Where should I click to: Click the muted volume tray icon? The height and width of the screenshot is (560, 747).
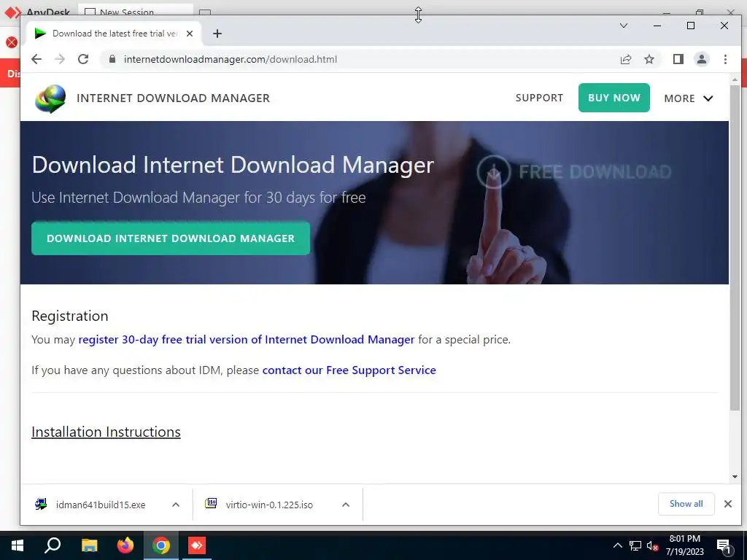point(652,545)
